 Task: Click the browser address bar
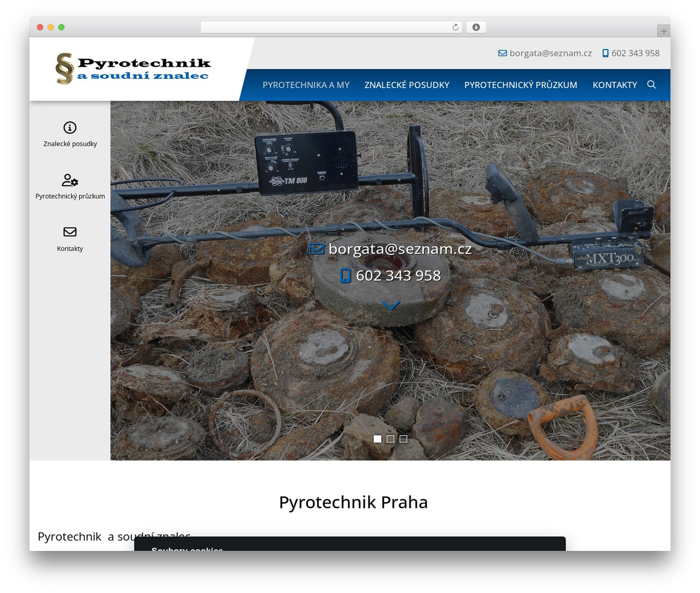pyautogui.click(x=331, y=27)
